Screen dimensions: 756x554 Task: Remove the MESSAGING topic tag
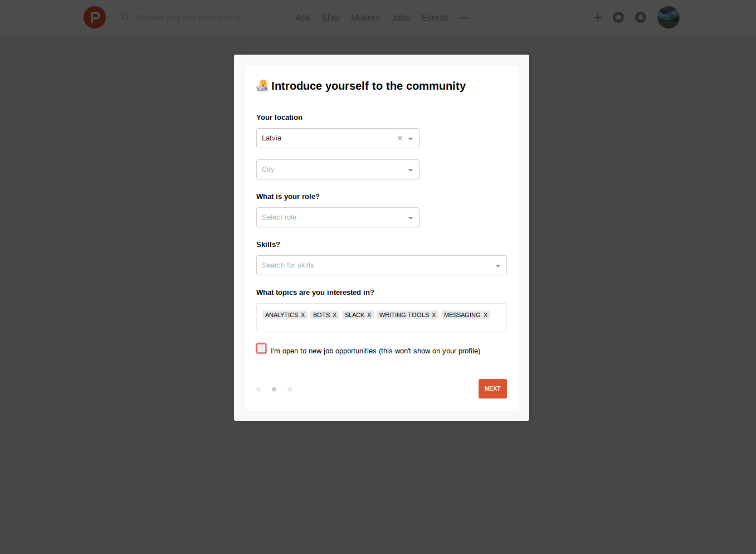(x=485, y=315)
